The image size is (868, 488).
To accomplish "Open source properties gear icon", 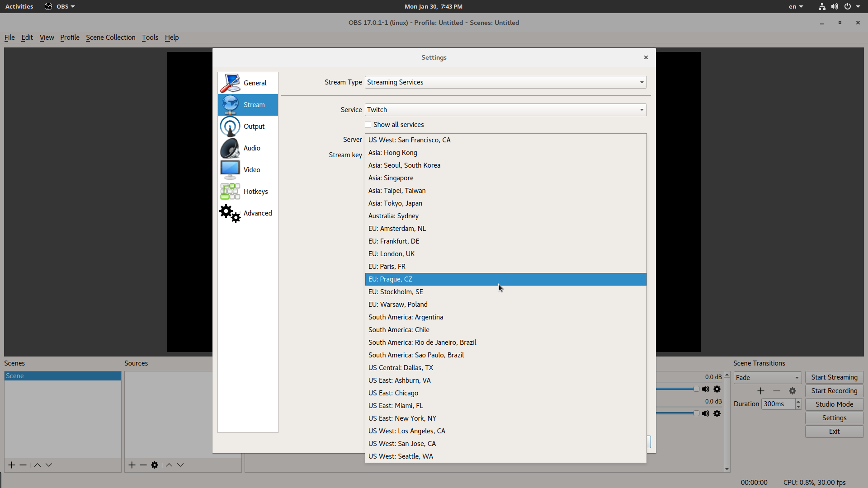I will point(155,465).
